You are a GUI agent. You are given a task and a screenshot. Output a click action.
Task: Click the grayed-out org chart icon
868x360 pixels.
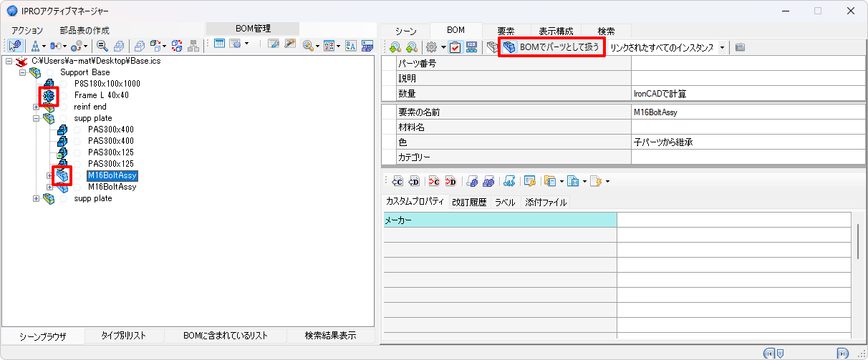click(193, 46)
